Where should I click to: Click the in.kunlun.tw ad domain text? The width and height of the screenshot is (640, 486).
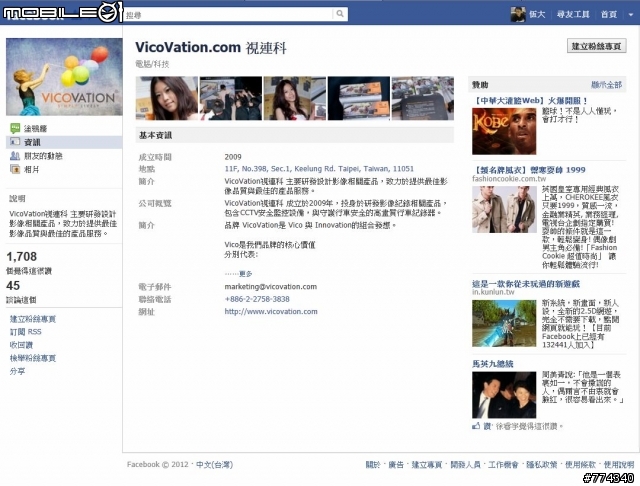493,292
